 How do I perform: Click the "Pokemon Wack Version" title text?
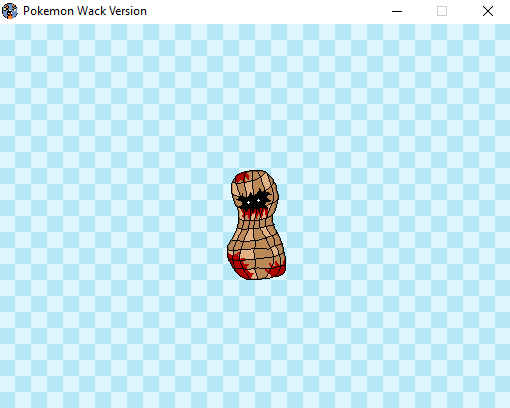click(x=85, y=11)
